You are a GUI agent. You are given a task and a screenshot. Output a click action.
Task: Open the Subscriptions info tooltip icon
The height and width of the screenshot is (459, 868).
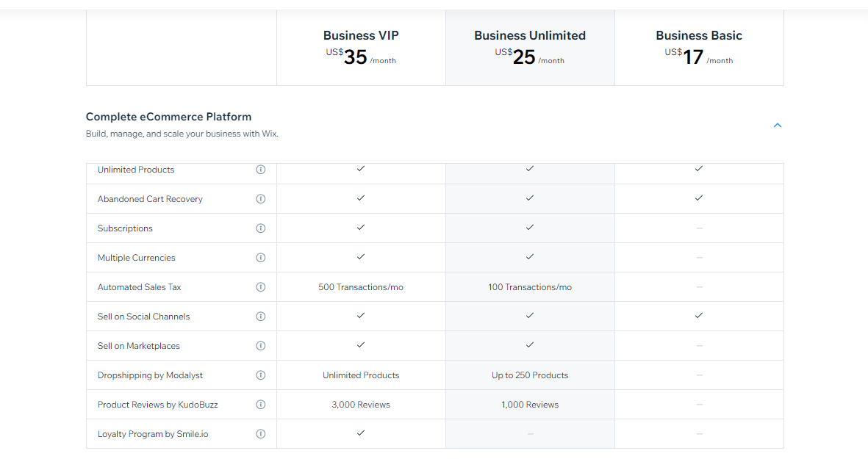260,228
